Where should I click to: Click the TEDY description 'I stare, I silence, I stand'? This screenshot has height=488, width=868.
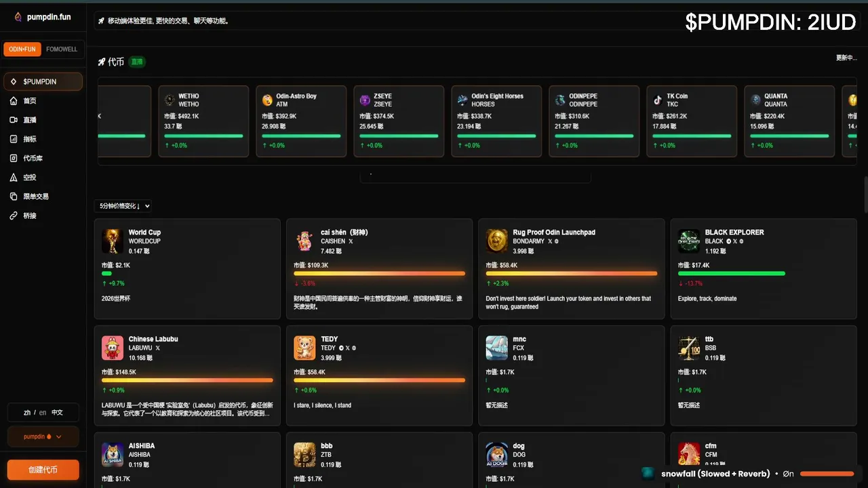coord(322,405)
